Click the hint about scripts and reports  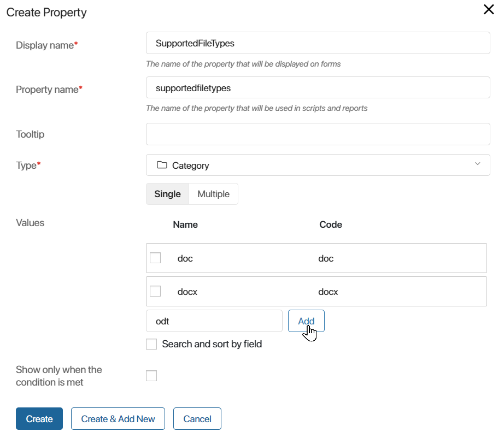pos(257,108)
